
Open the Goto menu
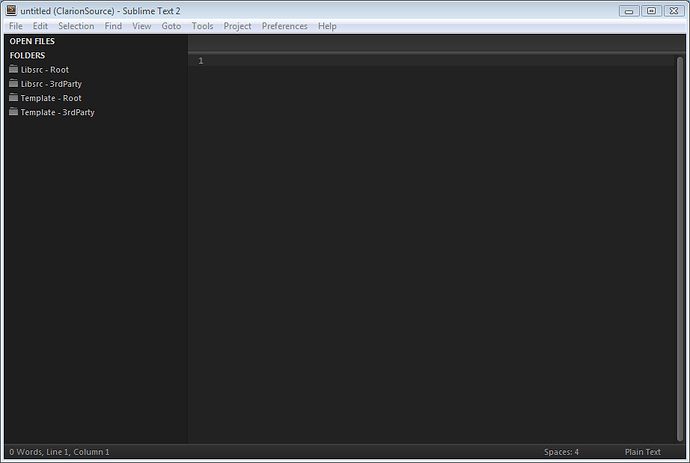(x=171, y=26)
